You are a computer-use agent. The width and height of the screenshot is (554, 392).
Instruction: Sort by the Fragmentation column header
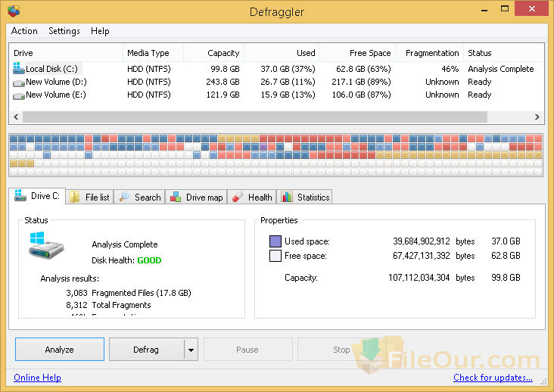pyautogui.click(x=429, y=53)
